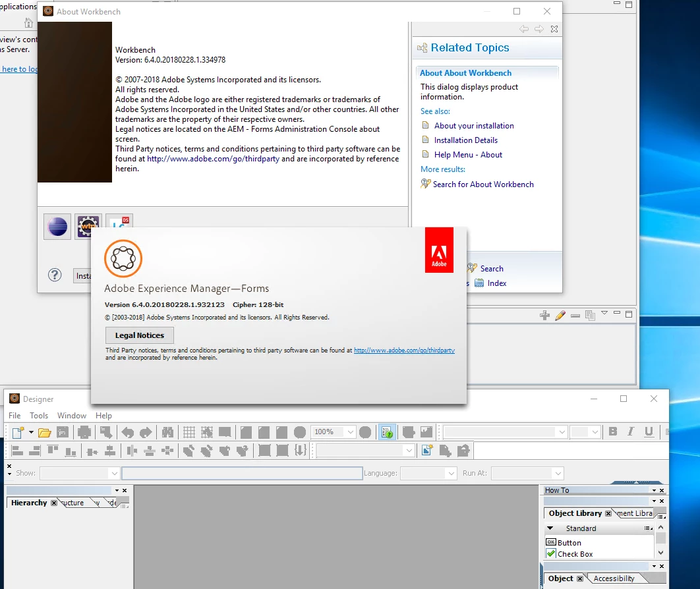
Task: Click the back arrow in Related Topics pane
Action: (x=524, y=29)
